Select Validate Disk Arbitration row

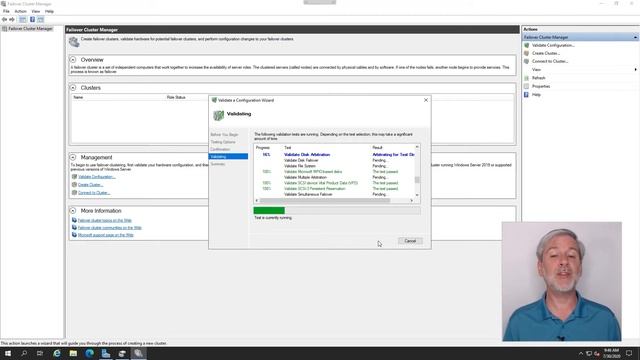pos(334,155)
